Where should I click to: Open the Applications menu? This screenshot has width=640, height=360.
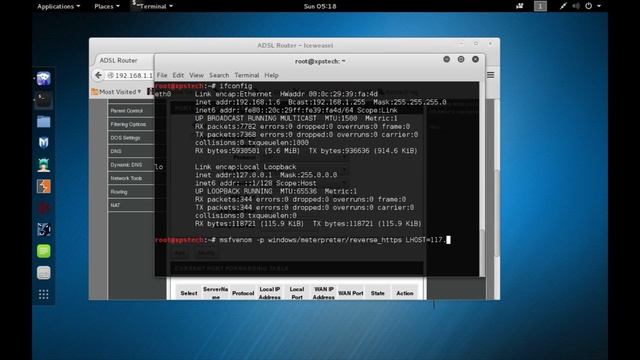(58, 6)
